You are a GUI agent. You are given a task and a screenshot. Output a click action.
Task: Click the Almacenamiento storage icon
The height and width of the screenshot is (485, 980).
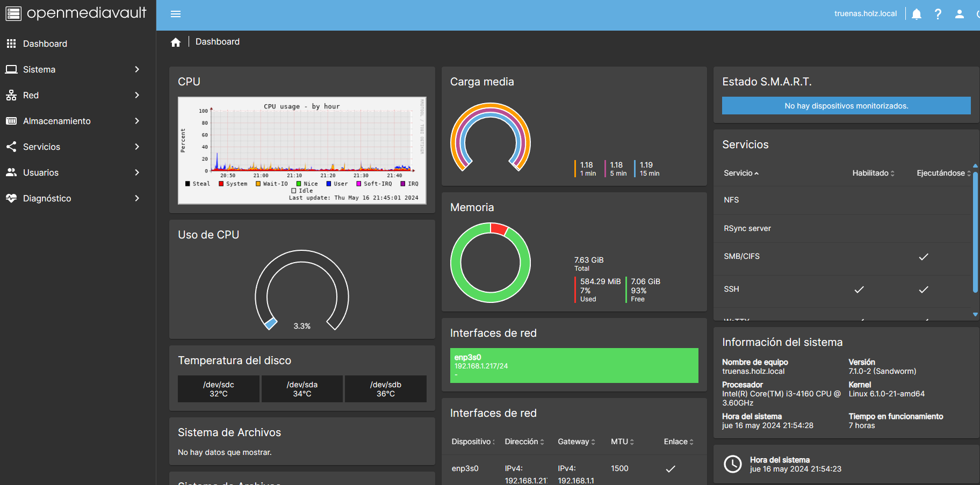(x=11, y=121)
